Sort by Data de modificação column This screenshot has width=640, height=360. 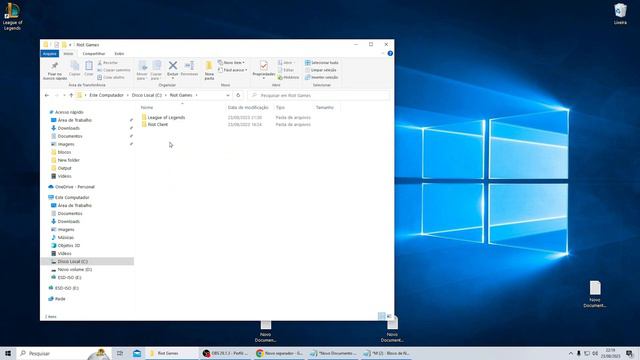(x=248, y=108)
